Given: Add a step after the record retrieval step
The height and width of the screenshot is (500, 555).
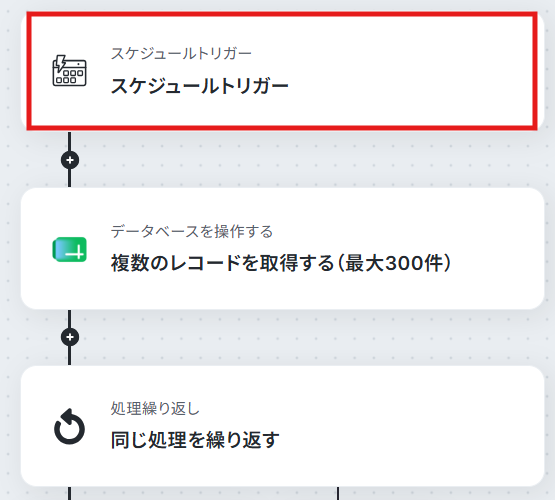Looking at the screenshot, I should coord(70,337).
